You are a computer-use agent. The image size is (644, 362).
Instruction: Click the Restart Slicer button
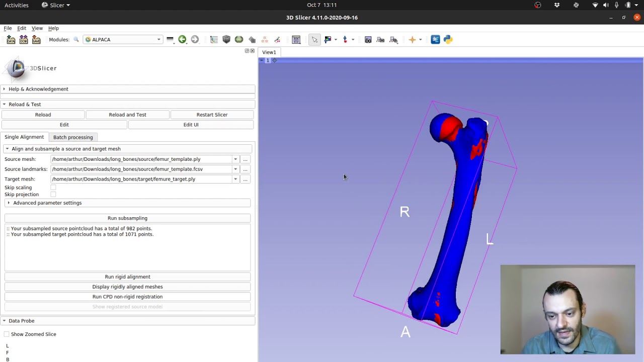212,115
